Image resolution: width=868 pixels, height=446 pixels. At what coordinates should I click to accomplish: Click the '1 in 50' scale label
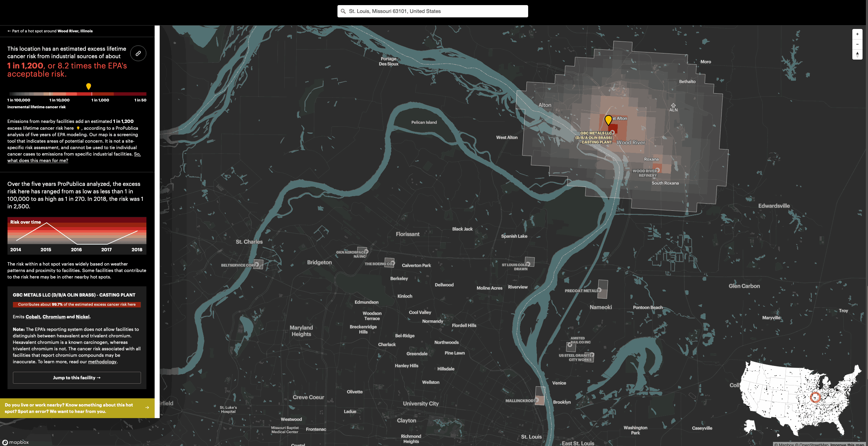[x=140, y=100]
